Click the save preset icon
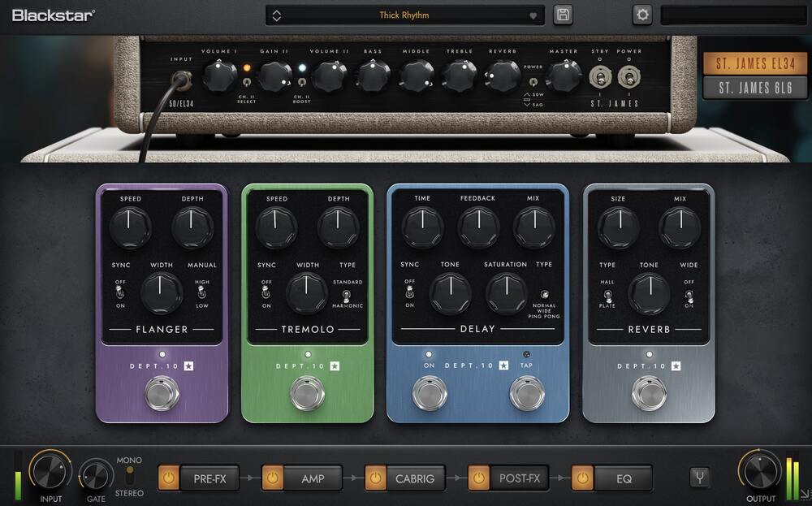Screen dimensions: 812x506 pos(563,15)
